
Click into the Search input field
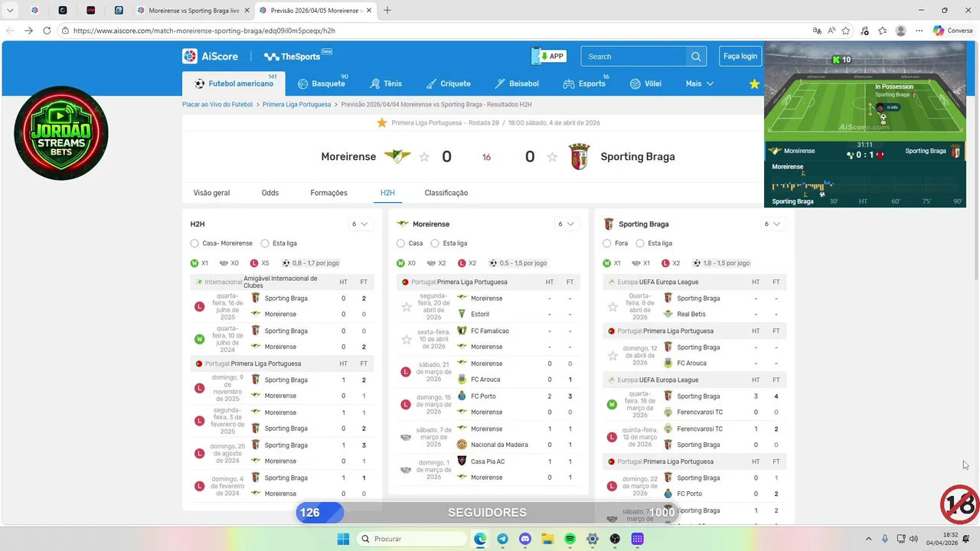tap(634, 57)
